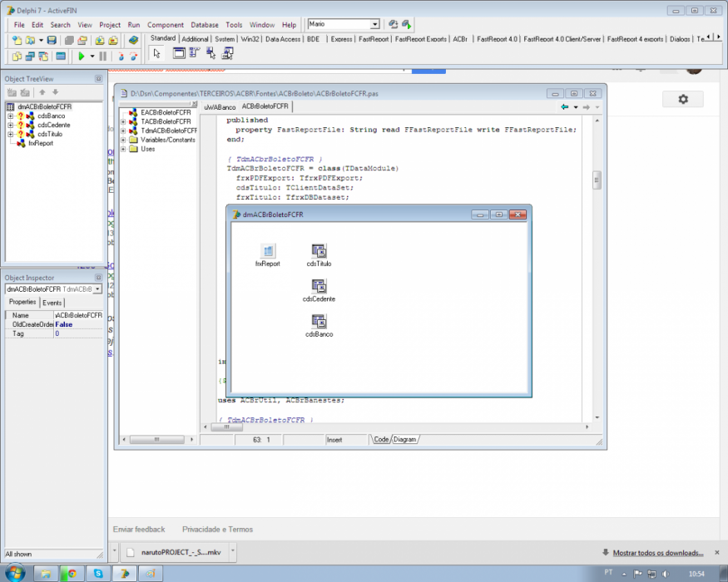
Task: Open the Object Inspector component selector dropdown
Action: coord(97,289)
